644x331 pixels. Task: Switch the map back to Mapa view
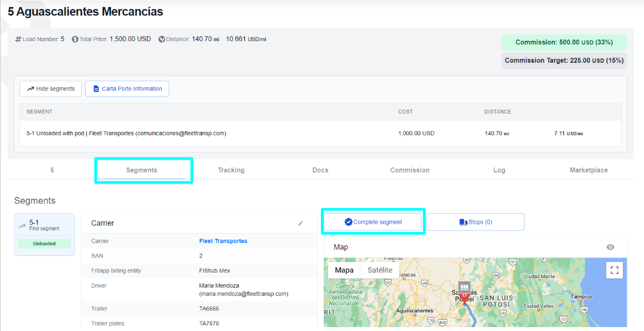(344, 269)
